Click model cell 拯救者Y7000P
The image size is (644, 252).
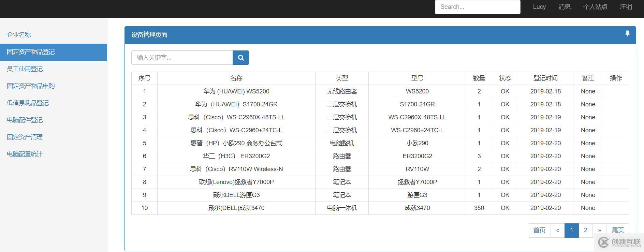click(417, 182)
